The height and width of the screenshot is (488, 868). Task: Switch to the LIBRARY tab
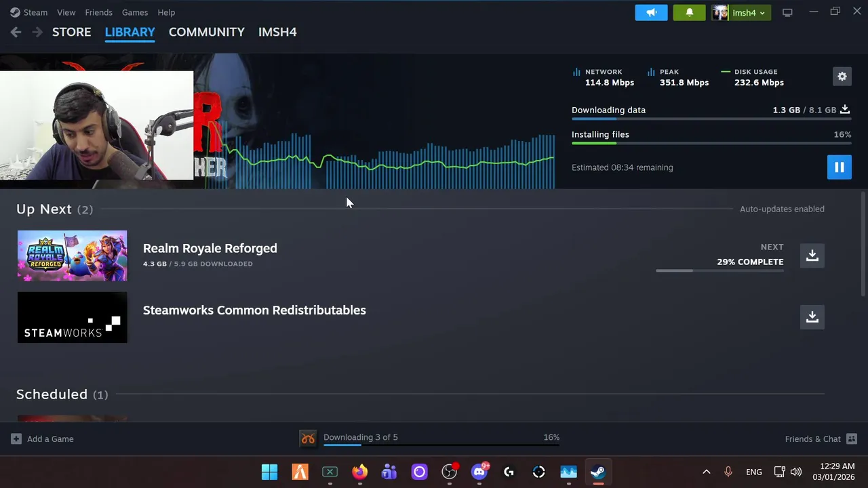click(130, 32)
